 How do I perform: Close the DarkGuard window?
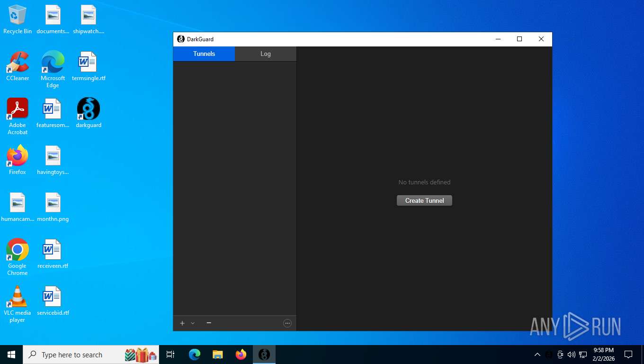click(x=541, y=39)
